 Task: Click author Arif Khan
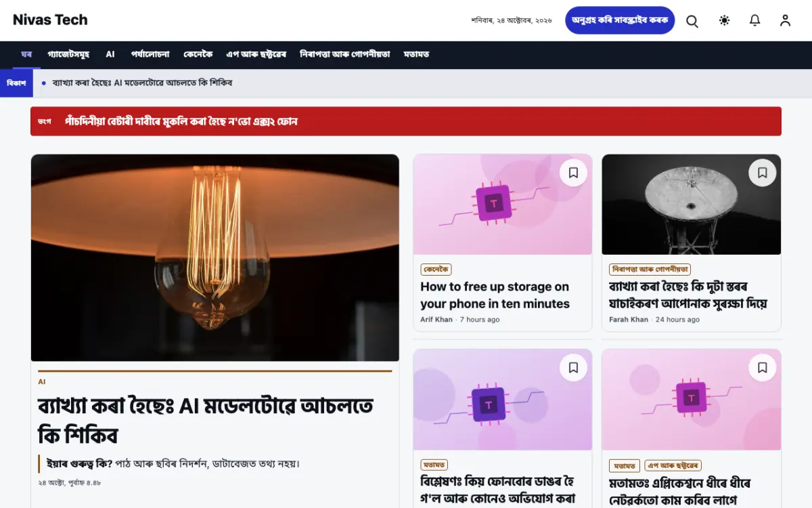pos(436,320)
